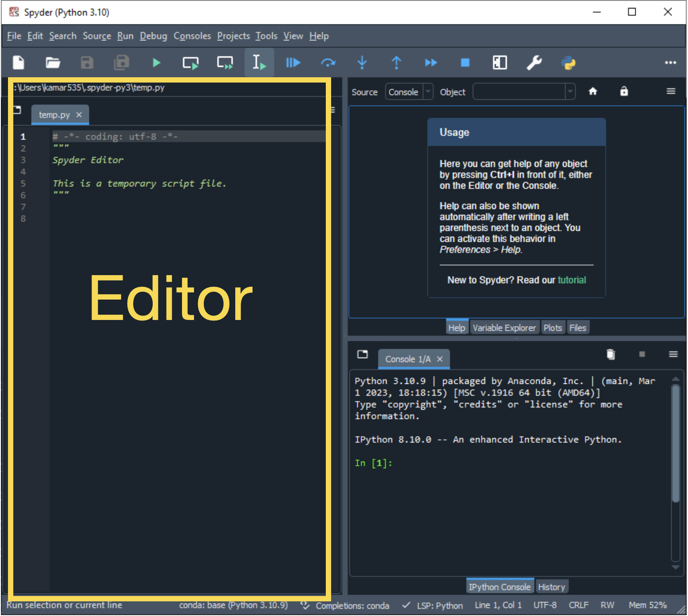Screen dimensions: 688x616
Task: Open the Tools menu
Action: coord(266,36)
